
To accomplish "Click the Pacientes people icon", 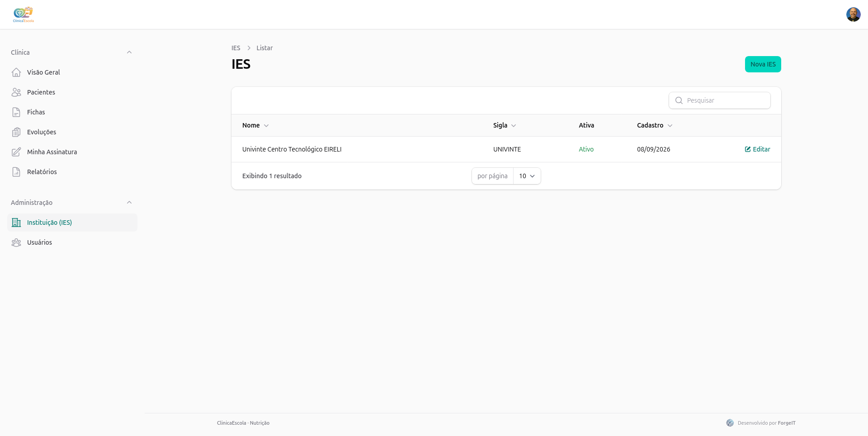I will click(16, 92).
